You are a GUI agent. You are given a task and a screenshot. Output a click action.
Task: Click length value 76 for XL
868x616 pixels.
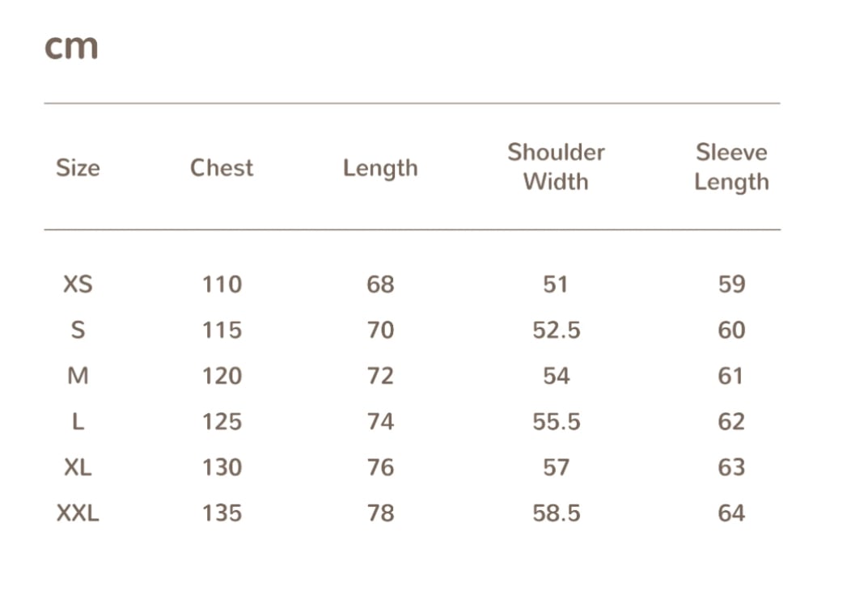(x=380, y=467)
